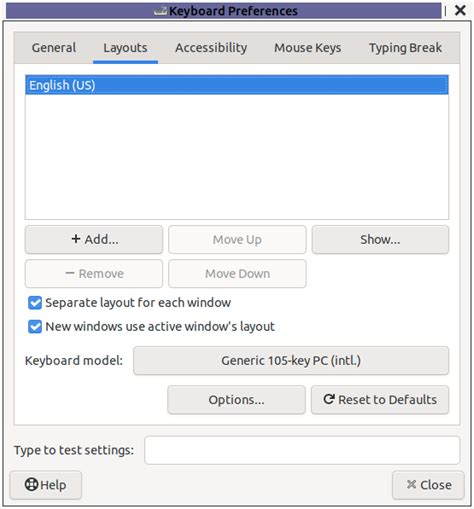Select English (US) layout in list

click(x=237, y=85)
